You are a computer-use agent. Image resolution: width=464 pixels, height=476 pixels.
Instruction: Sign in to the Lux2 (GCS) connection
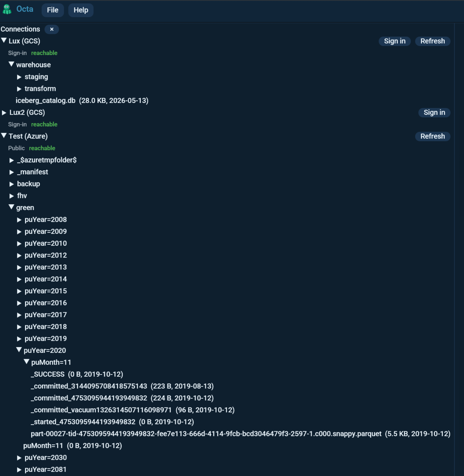(434, 113)
